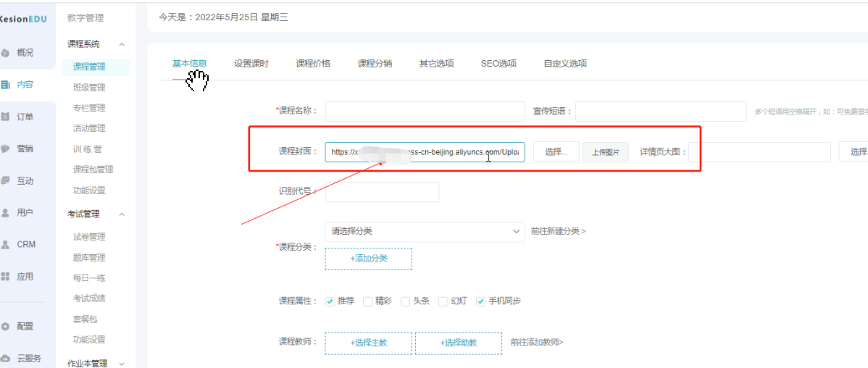868x368 pixels.
Task: Uncheck the 推荐 course attribute checkbox
Action: [330, 301]
